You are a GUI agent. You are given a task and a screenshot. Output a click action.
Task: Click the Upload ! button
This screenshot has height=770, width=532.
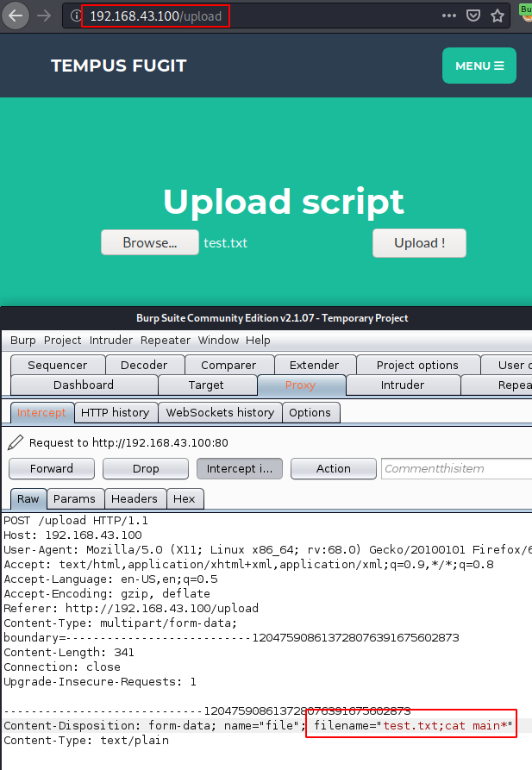click(x=419, y=242)
